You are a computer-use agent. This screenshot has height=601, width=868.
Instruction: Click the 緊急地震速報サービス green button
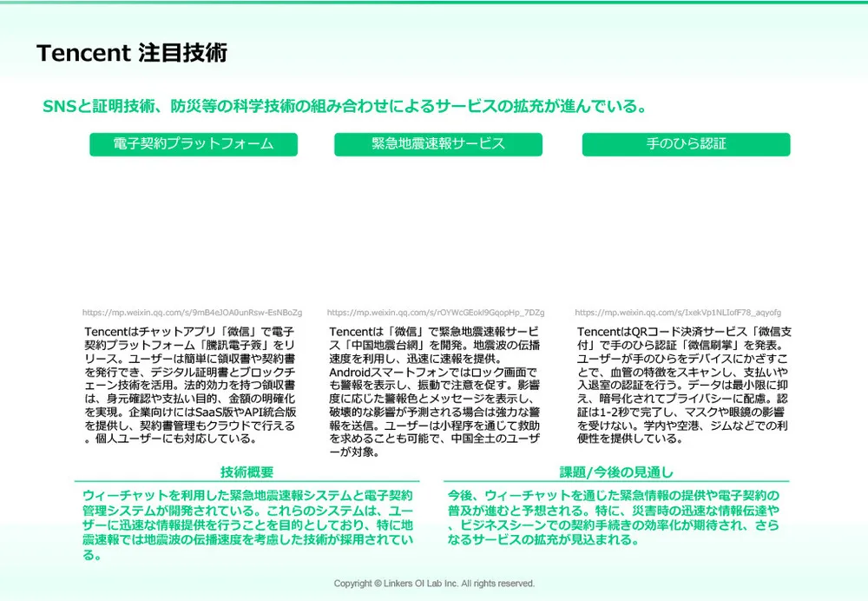click(x=437, y=144)
